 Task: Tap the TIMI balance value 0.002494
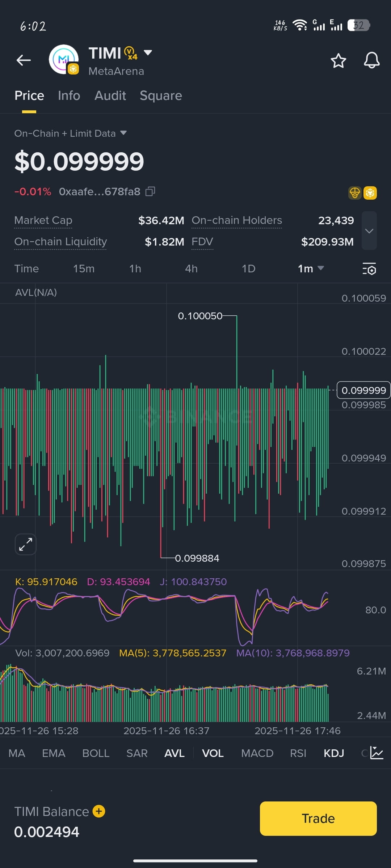pos(47,832)
